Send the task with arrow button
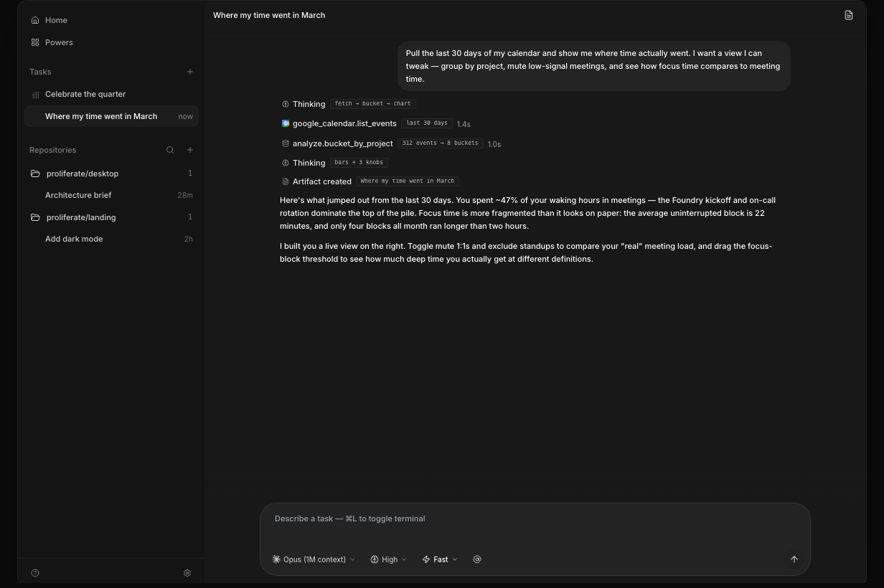This screenshot has width=884, height=588. (x=794, y=559)
